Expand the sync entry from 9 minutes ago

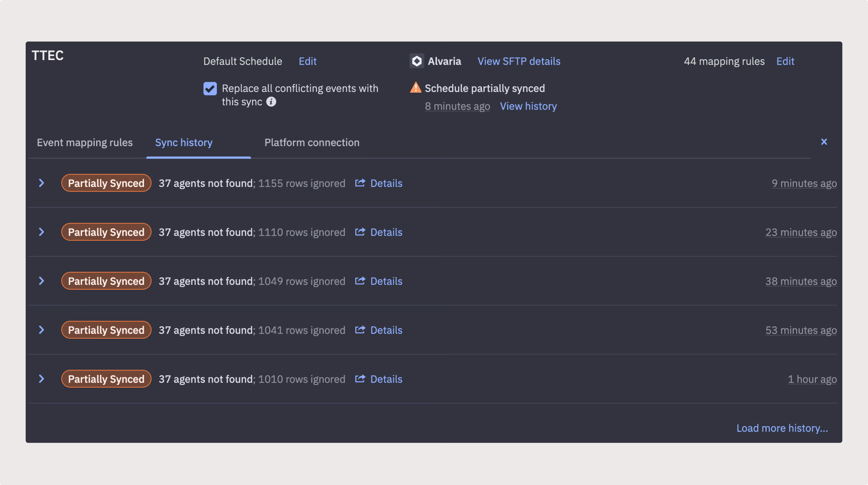[x=41, y=183]
